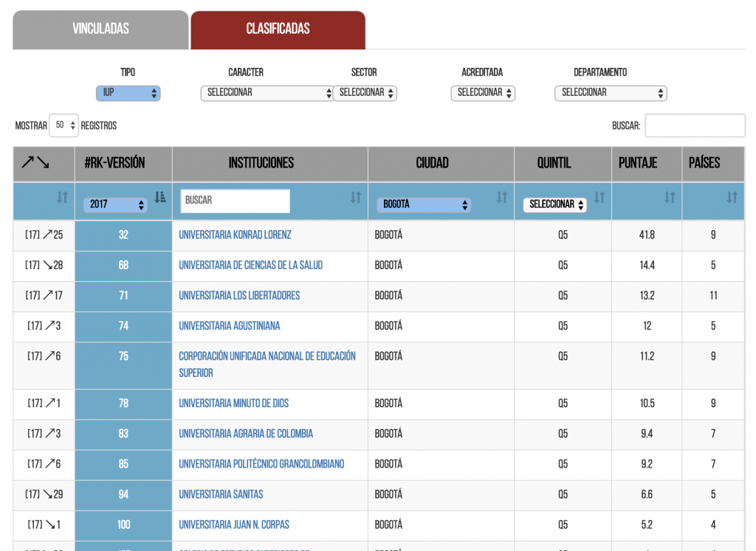
Task: Open Corporación Unificada Nacional de Educación Superior
Action: (x=267, y=364)
